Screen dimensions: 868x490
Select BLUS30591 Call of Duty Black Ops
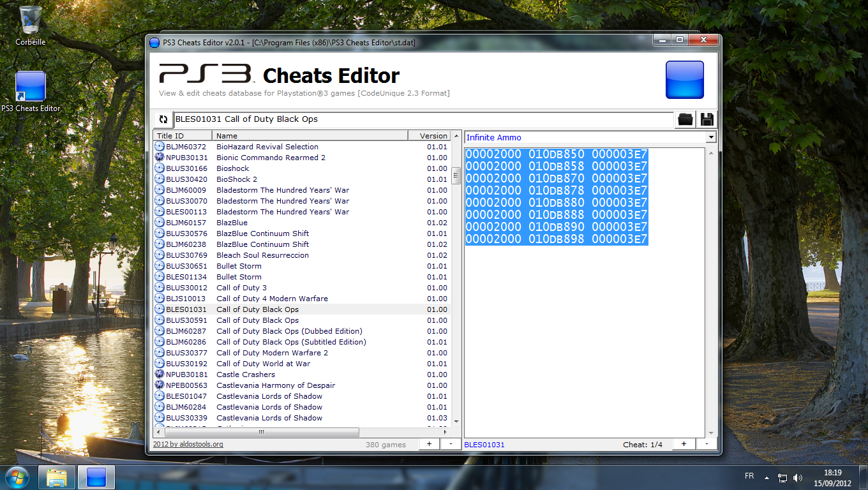(x=302, y=320)
